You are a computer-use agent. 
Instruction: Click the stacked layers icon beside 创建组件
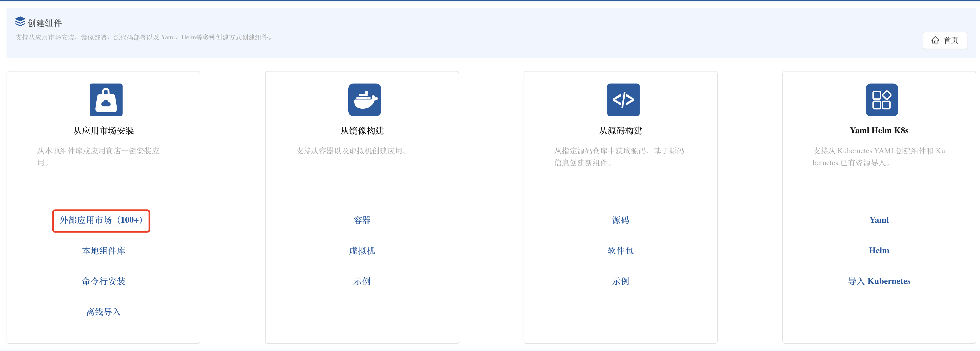click(20, 22)
